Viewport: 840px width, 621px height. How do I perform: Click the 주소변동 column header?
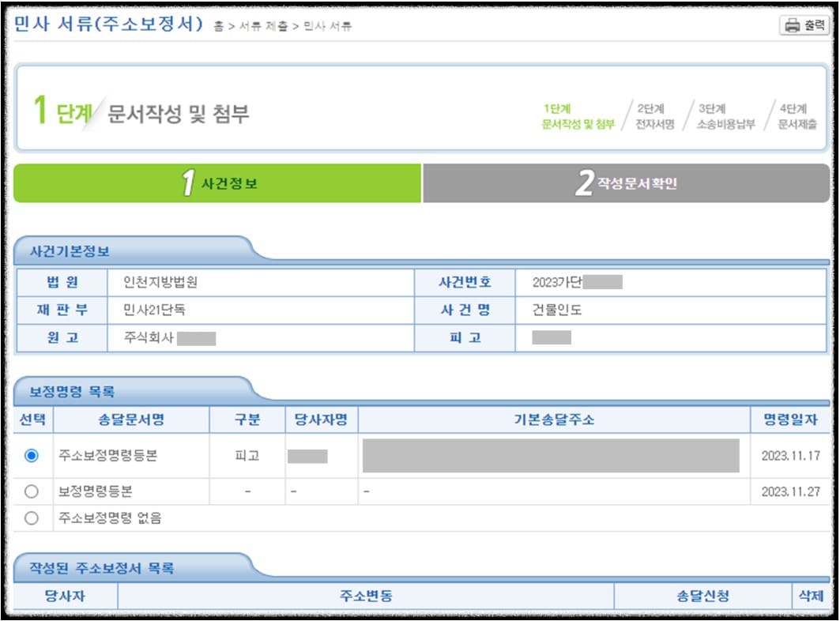[x=366, y=596]
